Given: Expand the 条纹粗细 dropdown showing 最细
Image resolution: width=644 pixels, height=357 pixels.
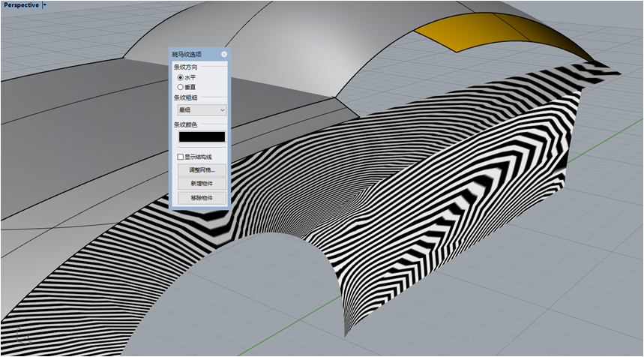Looking at the screenshot, I should [201, 109].
